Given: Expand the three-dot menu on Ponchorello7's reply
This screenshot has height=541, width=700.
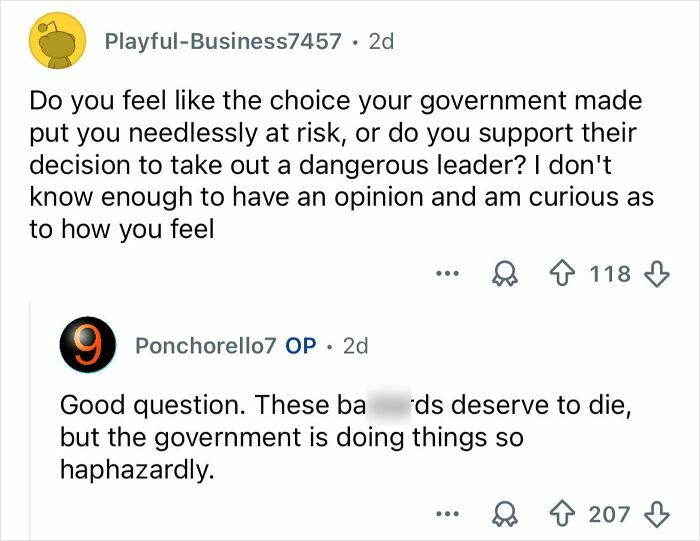Looking at the screenshot, I should point(448,514).
